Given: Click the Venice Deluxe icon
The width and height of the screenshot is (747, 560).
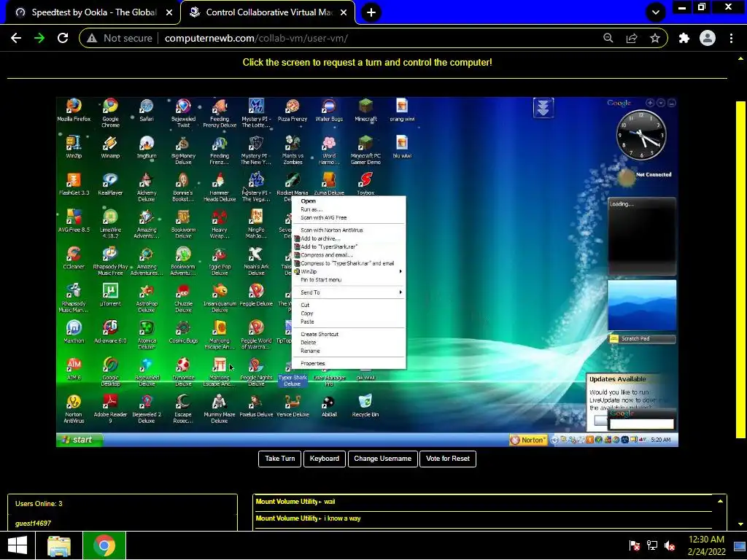Looking at the screenshot, I should click(293, 405).
